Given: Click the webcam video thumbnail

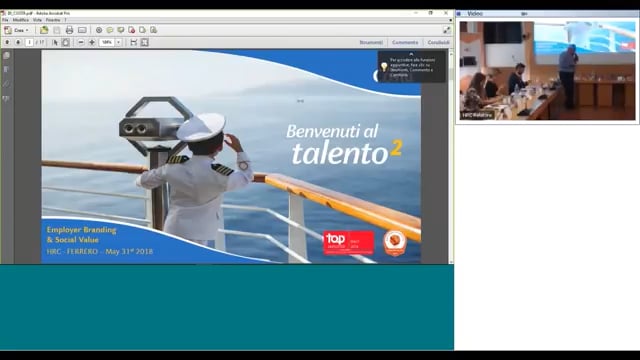Looking at the screenshot, I should click(x=547, y=71).
